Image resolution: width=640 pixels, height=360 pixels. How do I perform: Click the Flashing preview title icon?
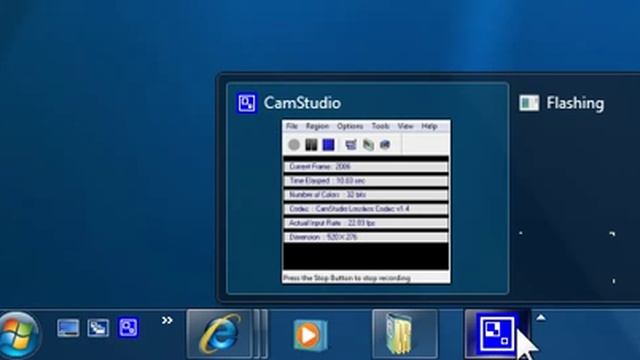coord(529,103)
